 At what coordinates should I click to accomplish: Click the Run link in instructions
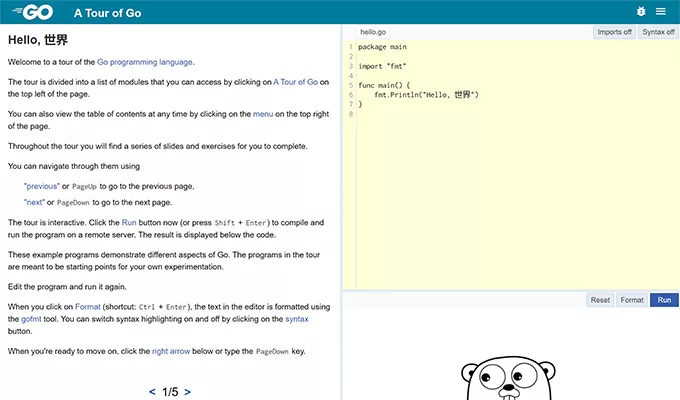click(x=129, y=223)
